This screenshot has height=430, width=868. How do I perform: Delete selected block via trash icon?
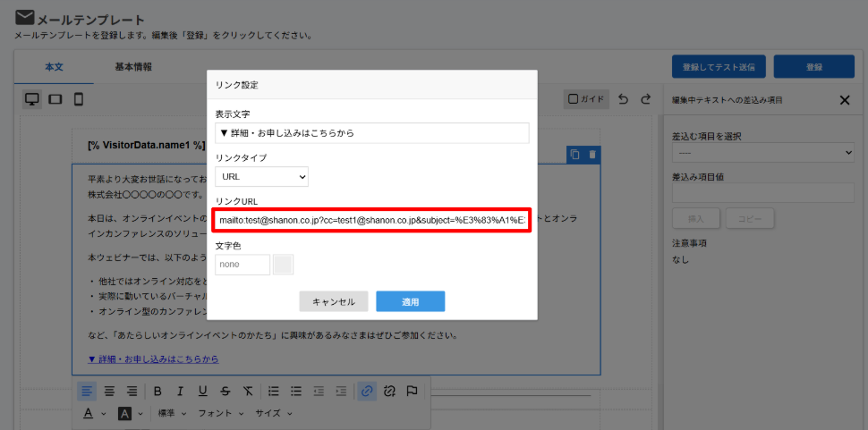(x=592, y=155)
